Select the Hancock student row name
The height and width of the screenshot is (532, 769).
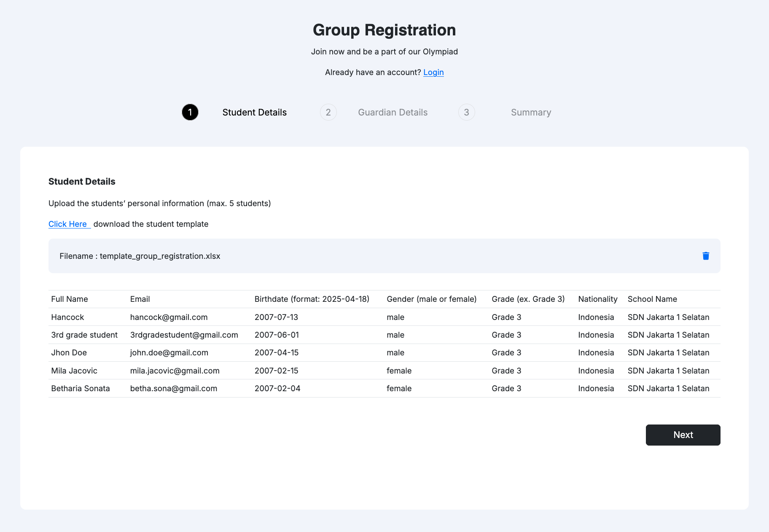[x=67, y=317]
